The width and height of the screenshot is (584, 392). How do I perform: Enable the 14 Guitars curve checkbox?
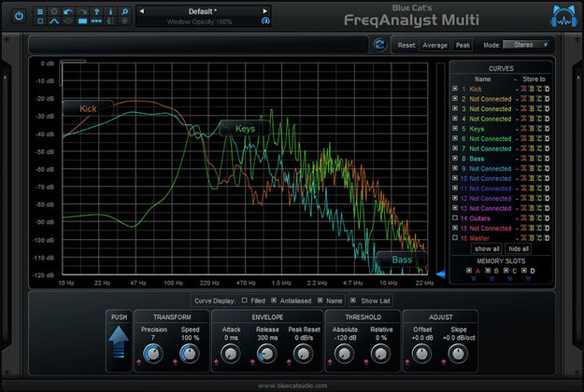455,217
